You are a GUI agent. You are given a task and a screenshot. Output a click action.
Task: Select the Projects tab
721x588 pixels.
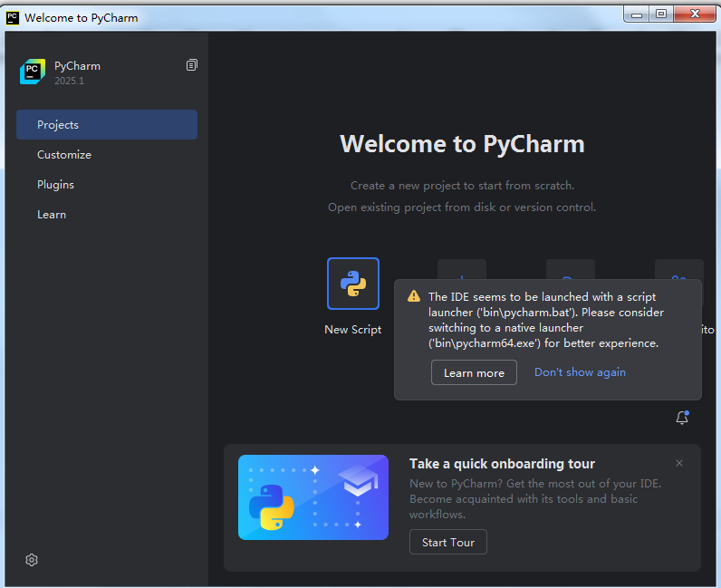tap(107, 125)
